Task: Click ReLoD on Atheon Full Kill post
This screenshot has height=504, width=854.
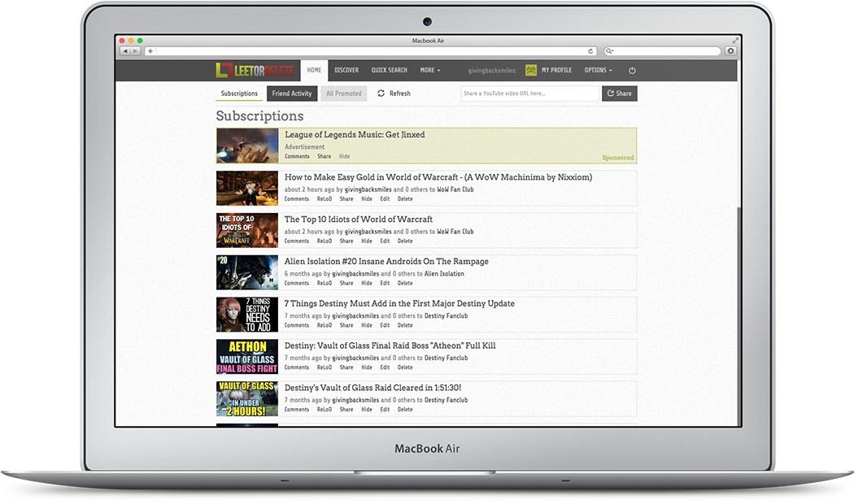Action: [x=324, y=367]
